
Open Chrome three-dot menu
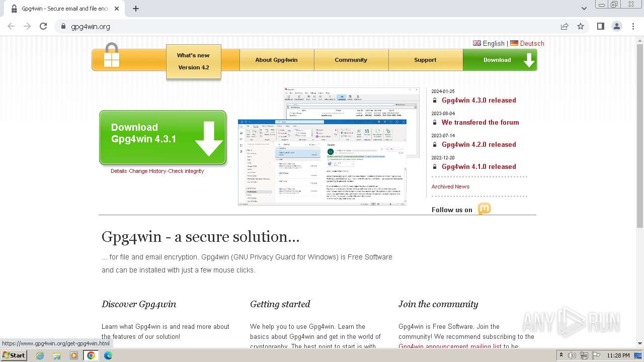633,26
